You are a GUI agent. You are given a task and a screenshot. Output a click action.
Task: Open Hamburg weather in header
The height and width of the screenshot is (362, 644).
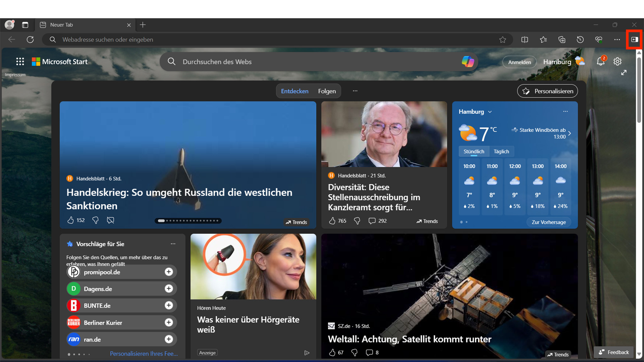pyautogui.click(x=564, y=62)
